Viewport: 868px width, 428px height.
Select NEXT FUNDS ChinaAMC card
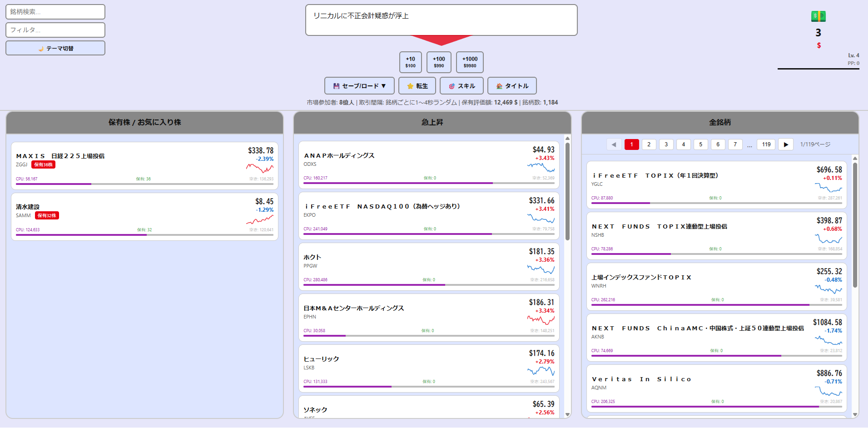[x=717, y=338]
